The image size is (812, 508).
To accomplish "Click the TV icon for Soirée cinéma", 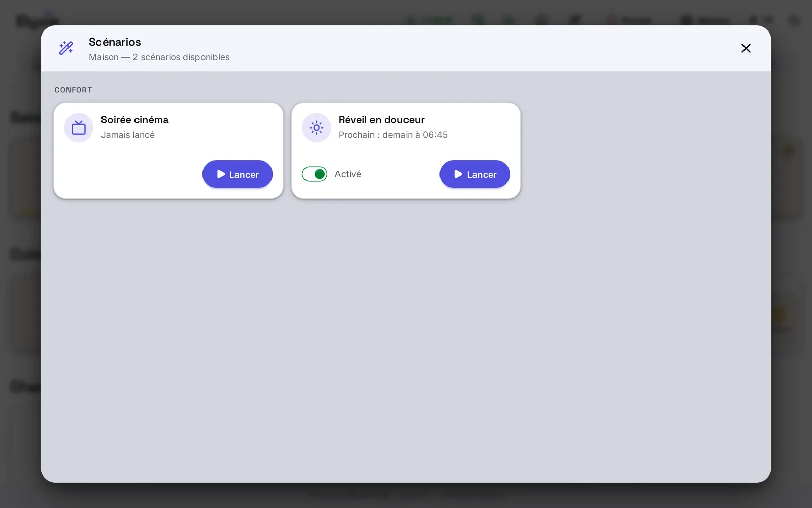I will pyautogui.click(x=79, y=128).
